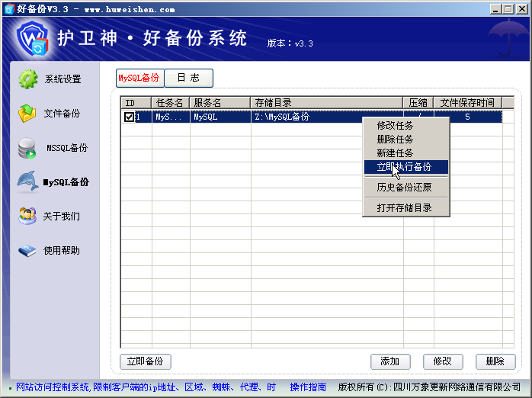Choose 删除任务 from the context menu
The image size is (532, 398).
[x=406, y=139]
